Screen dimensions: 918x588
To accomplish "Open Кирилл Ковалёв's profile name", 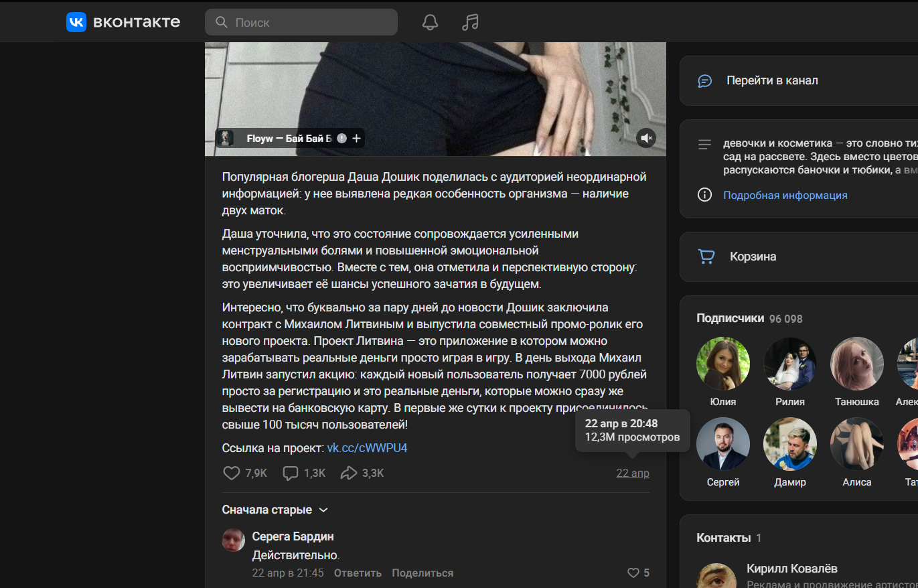I will point(792,569).
